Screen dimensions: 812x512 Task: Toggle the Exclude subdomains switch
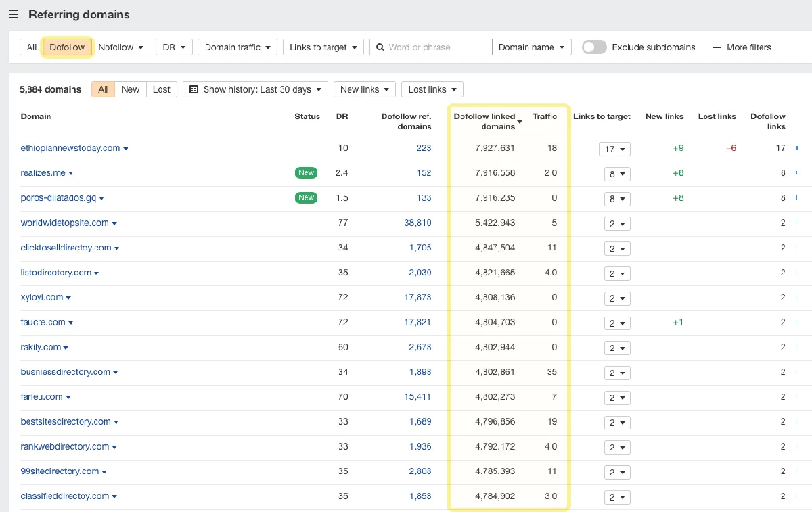(x=594, y=47)
